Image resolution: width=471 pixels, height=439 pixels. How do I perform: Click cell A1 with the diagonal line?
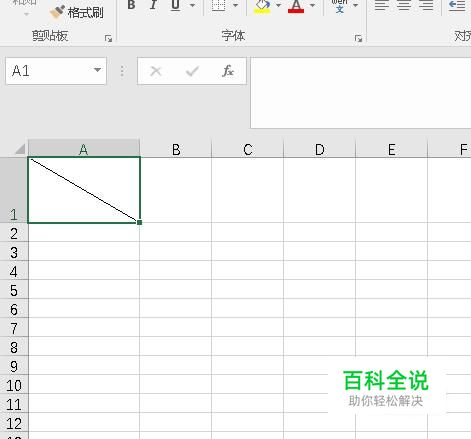(84, 190)
